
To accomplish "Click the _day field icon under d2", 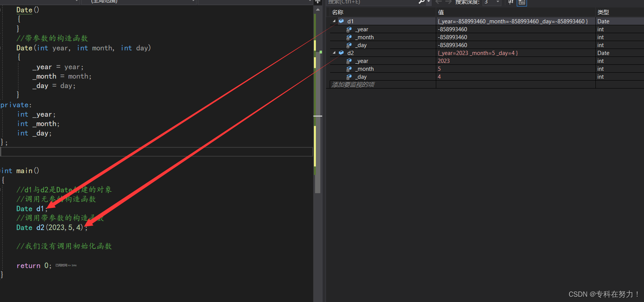I will [349, 77].
